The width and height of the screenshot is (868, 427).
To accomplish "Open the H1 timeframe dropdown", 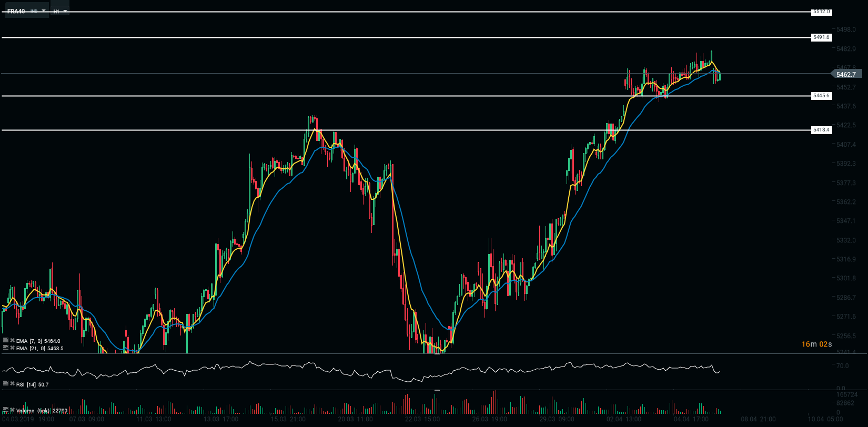I will click(60, 11).
